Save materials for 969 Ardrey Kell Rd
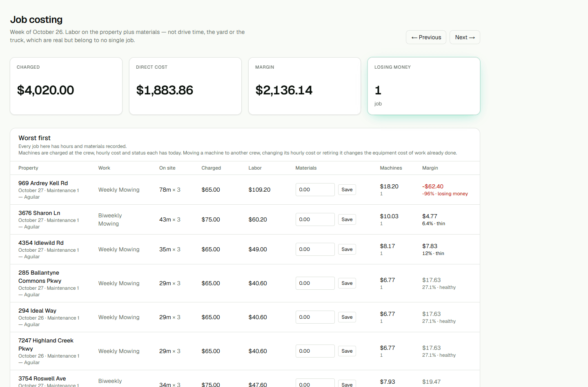The height and width of the screenshot is (387, 588). coord(347,190)
